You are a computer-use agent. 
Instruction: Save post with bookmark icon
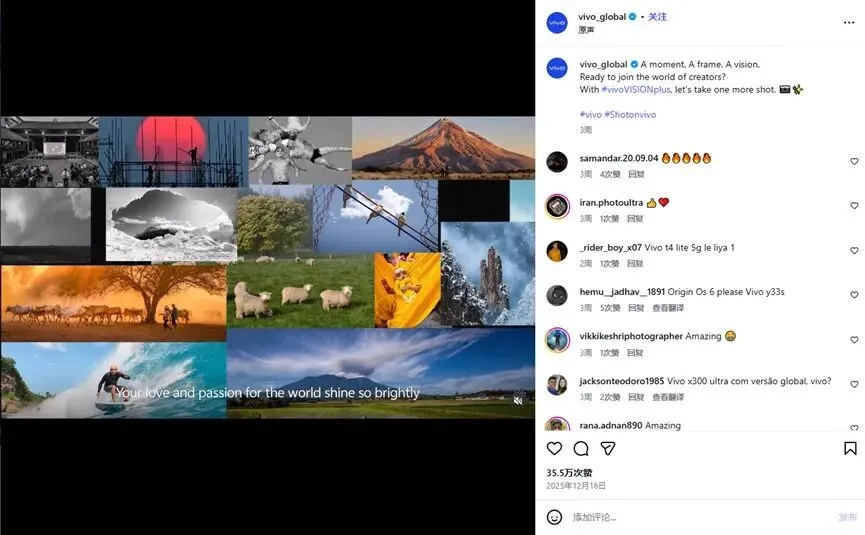point(850,448)
